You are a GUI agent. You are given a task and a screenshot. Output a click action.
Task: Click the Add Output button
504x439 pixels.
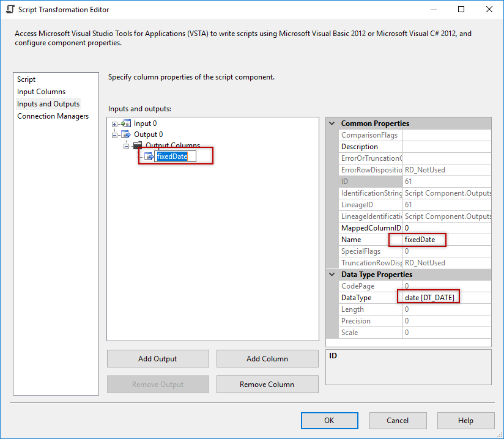point(157,358)
